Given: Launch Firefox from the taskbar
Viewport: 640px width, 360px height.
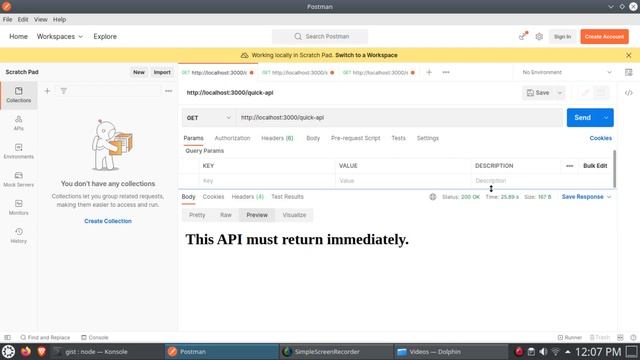Looking at the screenshot, I should (x=26, y=351).
